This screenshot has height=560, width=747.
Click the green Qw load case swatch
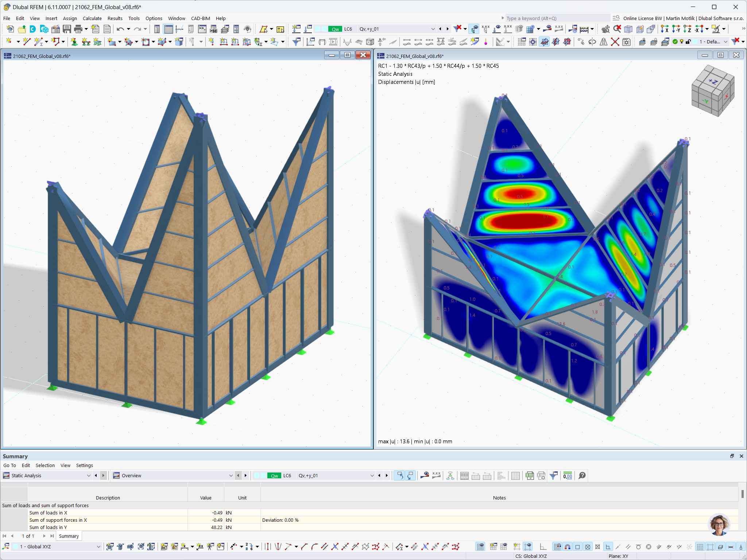coord(335,29)
